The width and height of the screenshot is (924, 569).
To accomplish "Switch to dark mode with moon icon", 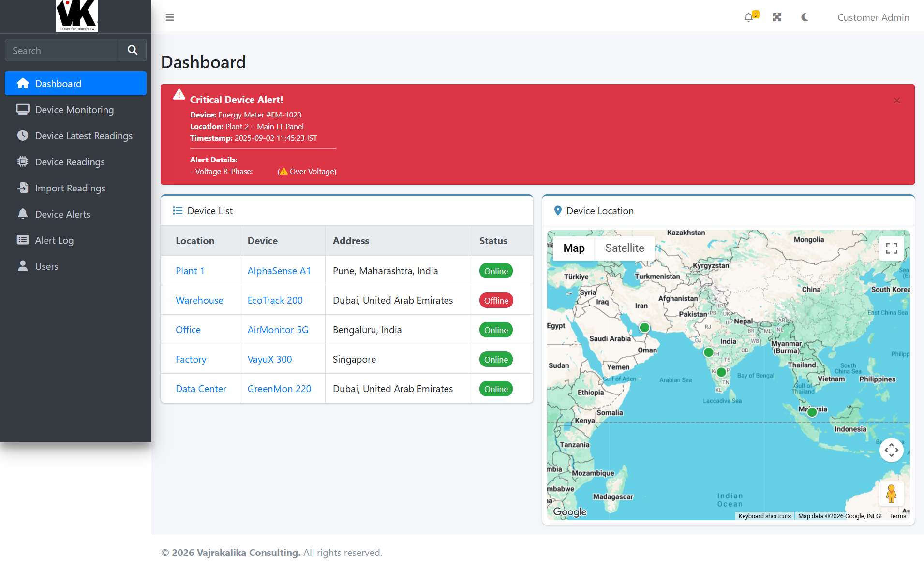I will tap(805, 17).
